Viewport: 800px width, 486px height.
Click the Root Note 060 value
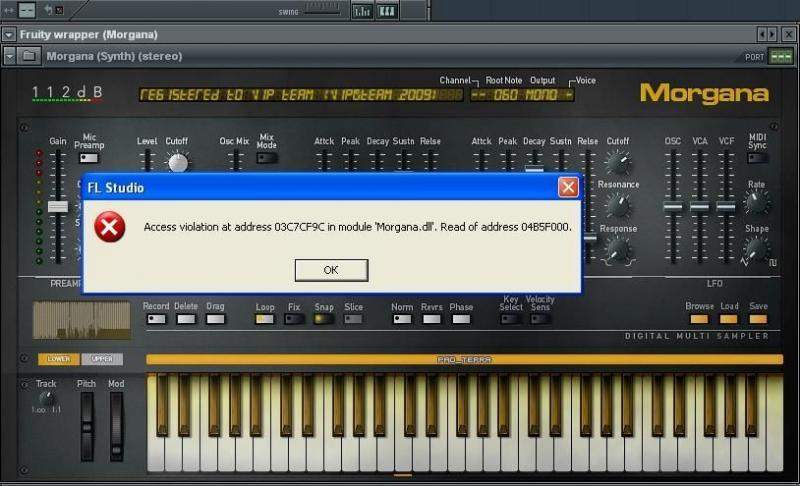506,95
